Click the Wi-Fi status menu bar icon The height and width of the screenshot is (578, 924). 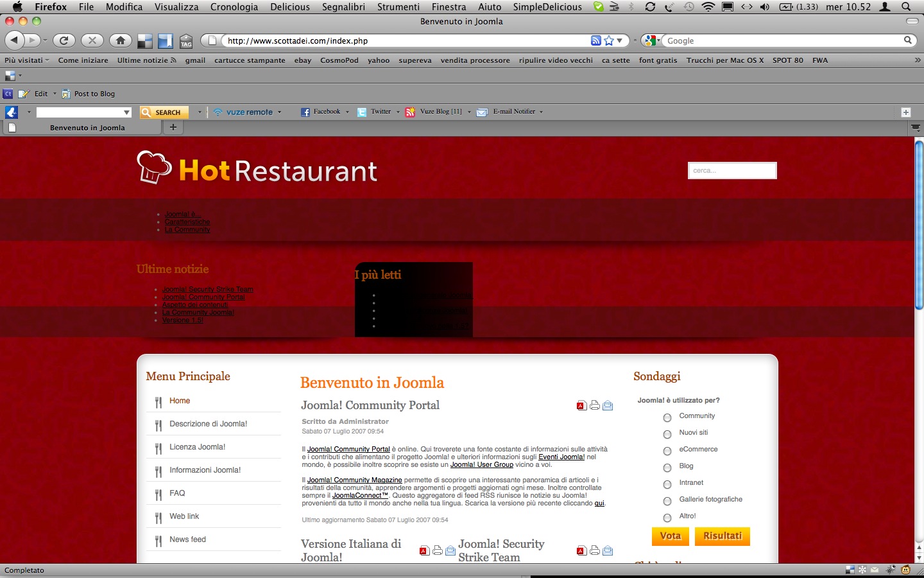click(x=708, y=7)
